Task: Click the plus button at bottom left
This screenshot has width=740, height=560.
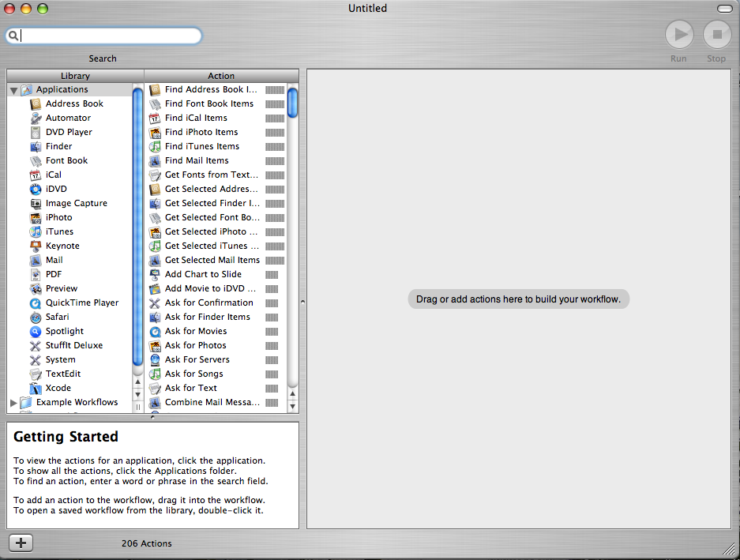Action: 21,543
